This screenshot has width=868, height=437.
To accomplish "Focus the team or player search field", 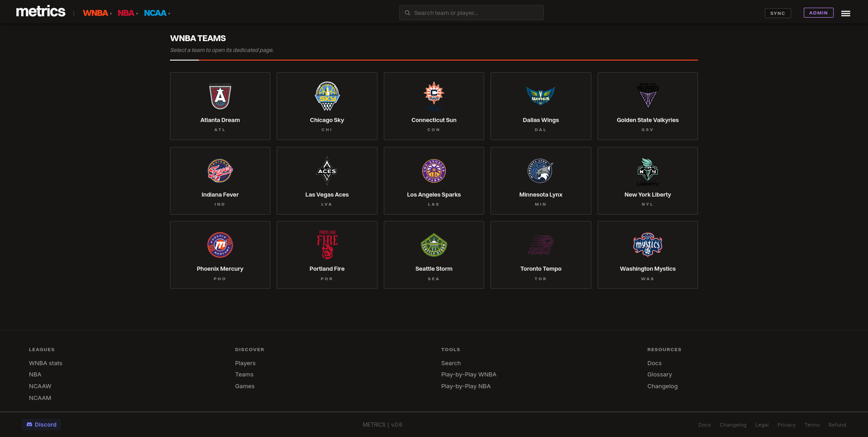I will [472, 13].
